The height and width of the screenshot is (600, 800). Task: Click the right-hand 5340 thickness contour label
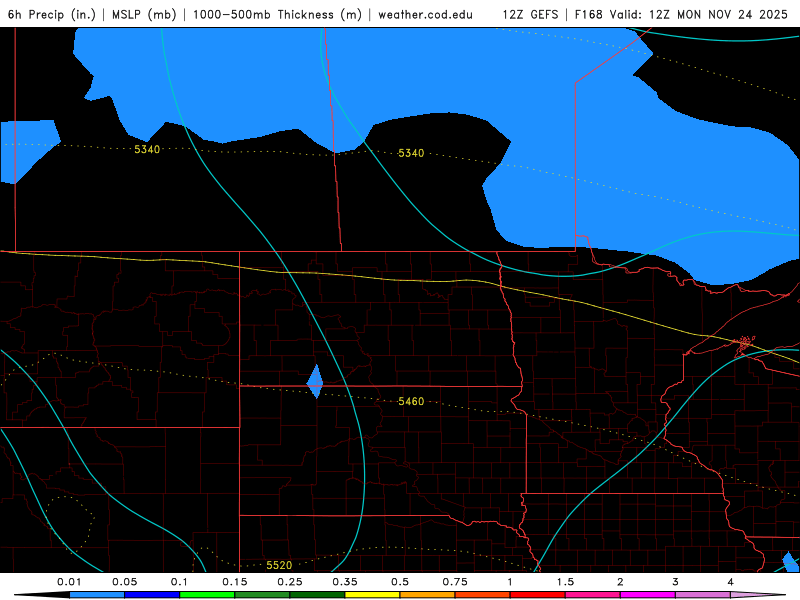(x=411, y=153)
